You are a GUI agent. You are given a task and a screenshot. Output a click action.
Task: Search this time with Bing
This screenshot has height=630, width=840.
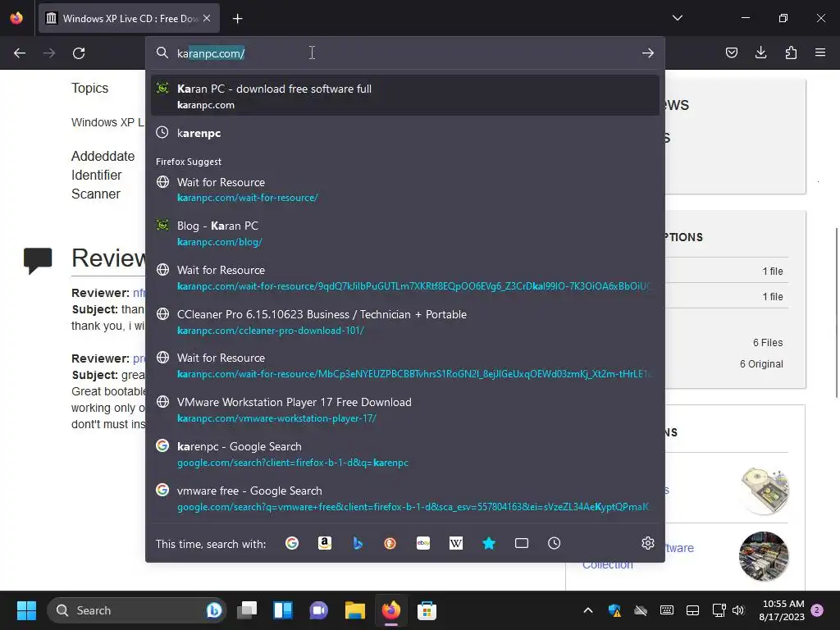[358, 543]
